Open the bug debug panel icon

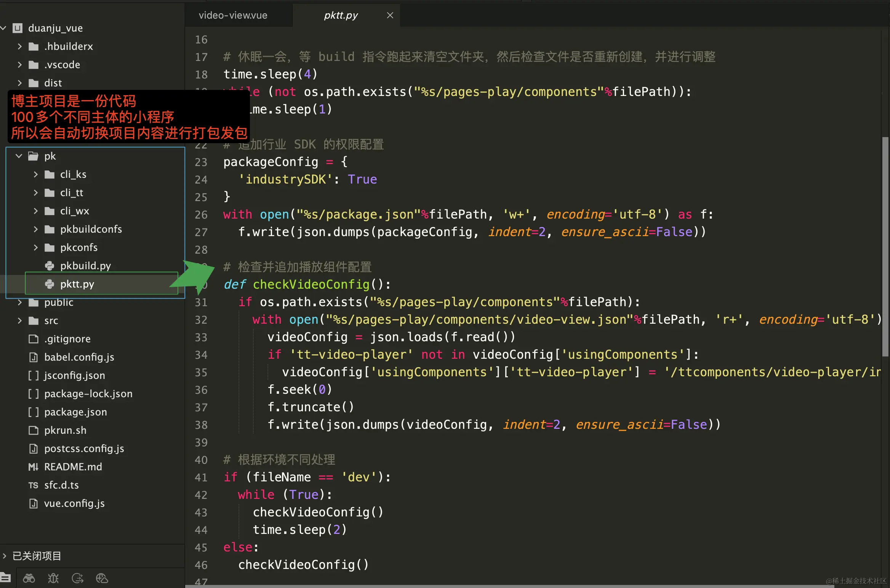click(x=53, y=578)
